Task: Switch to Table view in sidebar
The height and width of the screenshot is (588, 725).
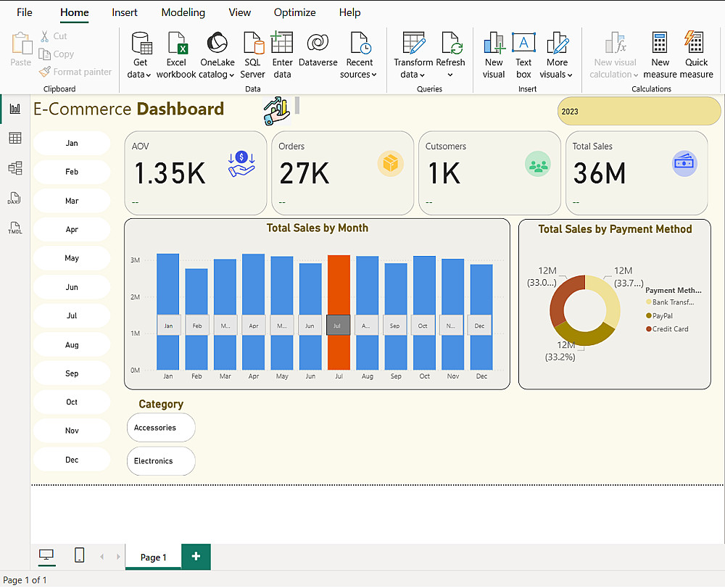Action: point(14,138)
